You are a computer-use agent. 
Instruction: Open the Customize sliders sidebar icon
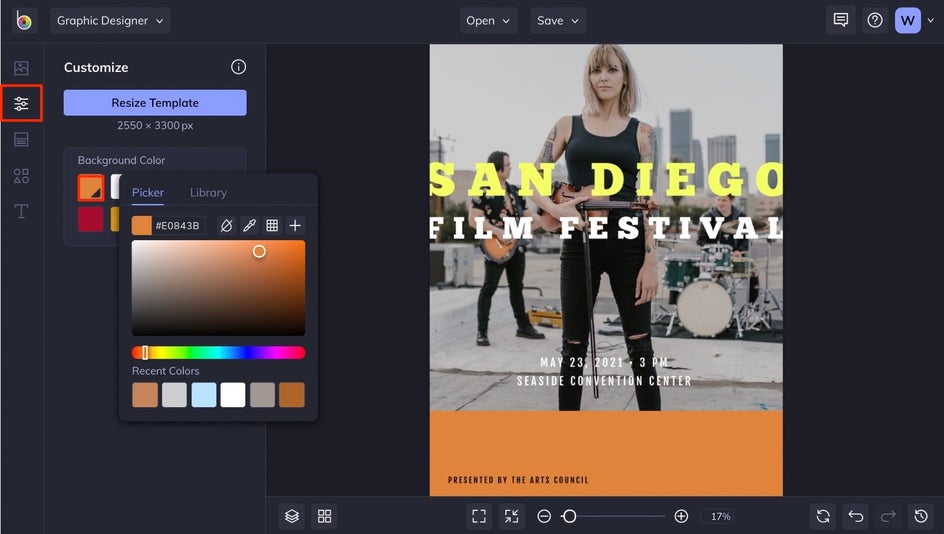pos(21,104)
